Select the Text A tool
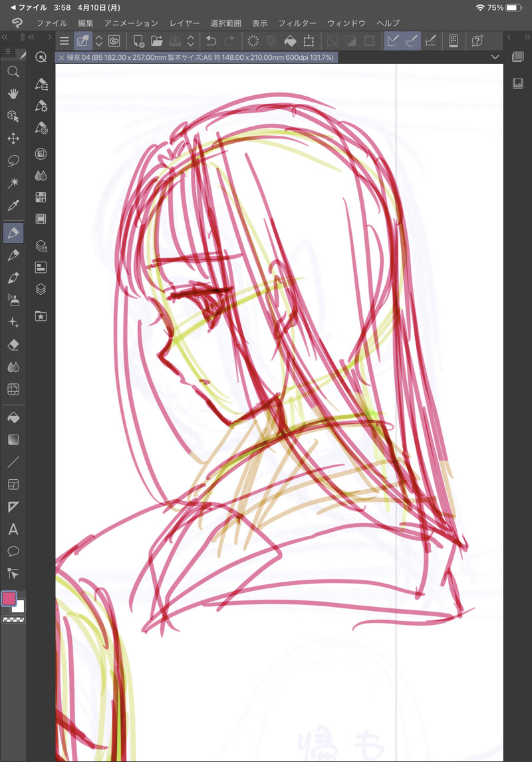This screenshot has width=532, height=762. click(13, 529)
